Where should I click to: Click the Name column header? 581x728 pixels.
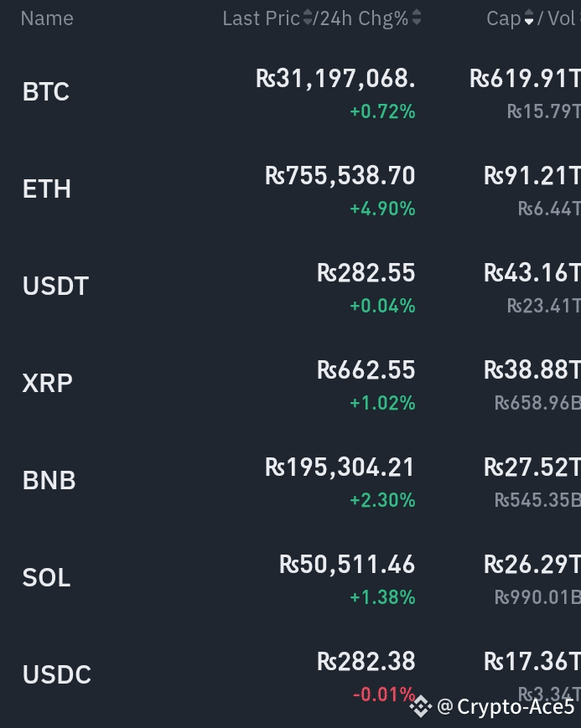(47, 18)
